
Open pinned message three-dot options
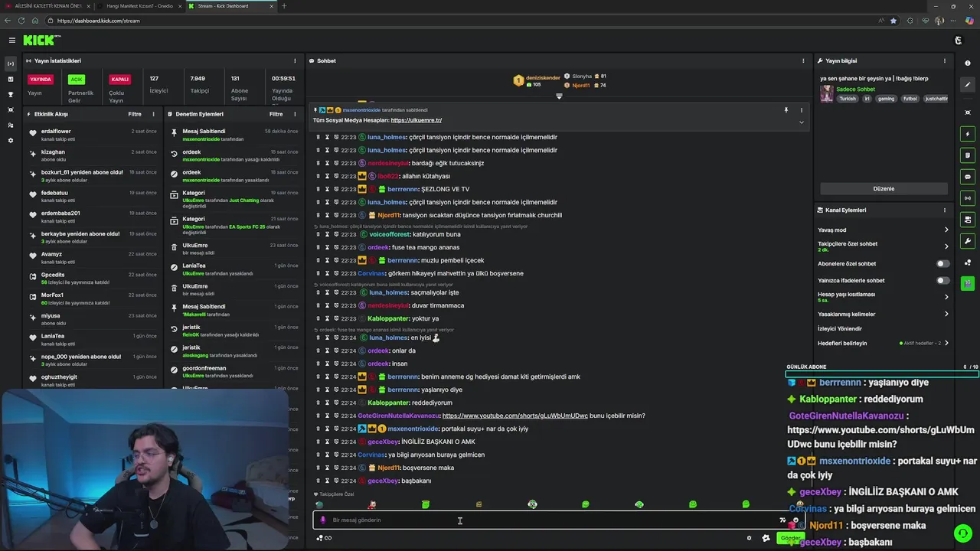click(x=802, y=110)
